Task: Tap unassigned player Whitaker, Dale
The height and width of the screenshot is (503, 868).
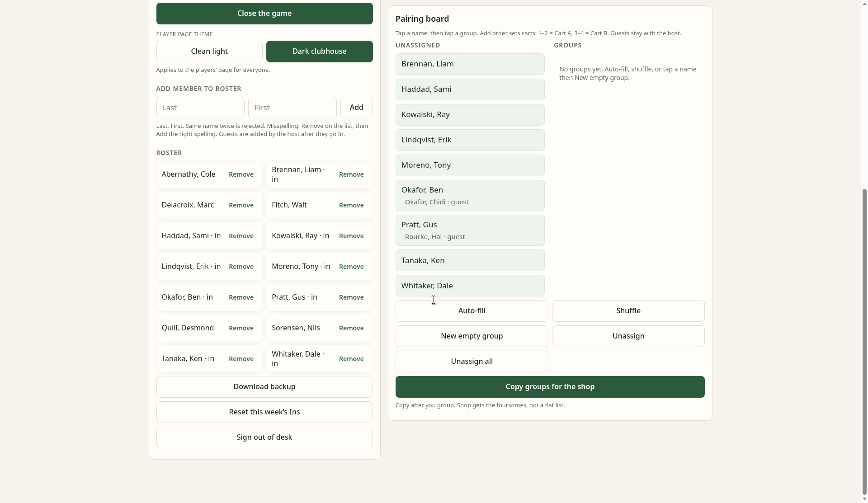Action: point(470,286)
